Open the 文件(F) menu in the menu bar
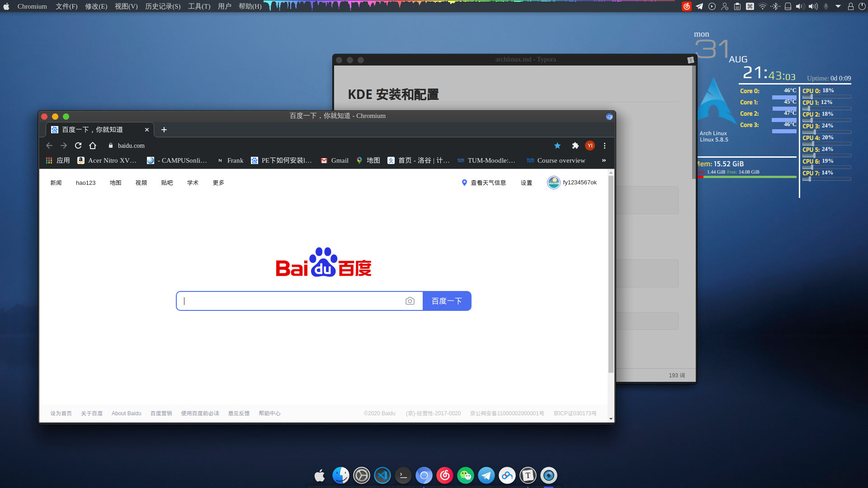Viewport: 868px width, 488px height. [66, 6]
